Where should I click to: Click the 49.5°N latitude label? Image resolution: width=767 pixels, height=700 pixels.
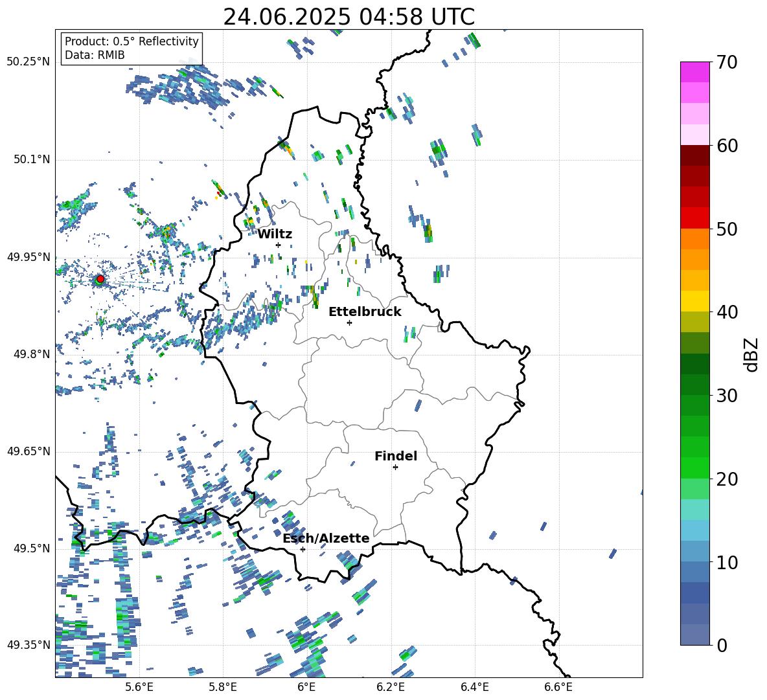click(x=31, y=548)
